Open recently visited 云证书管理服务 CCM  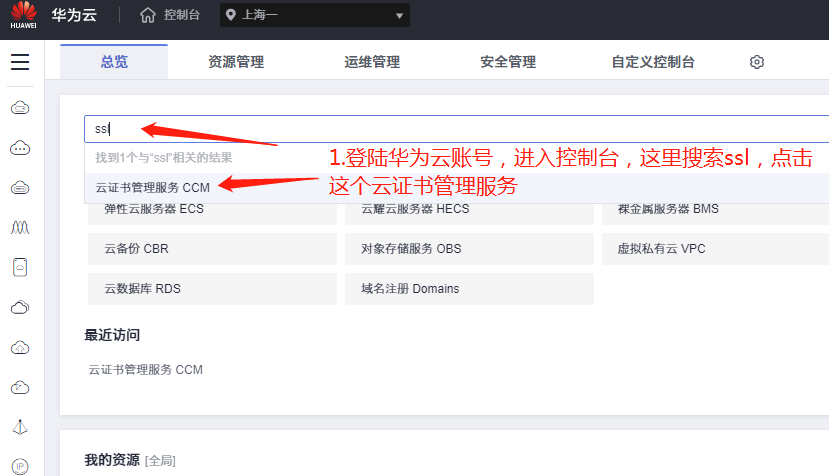coord(146,370)
